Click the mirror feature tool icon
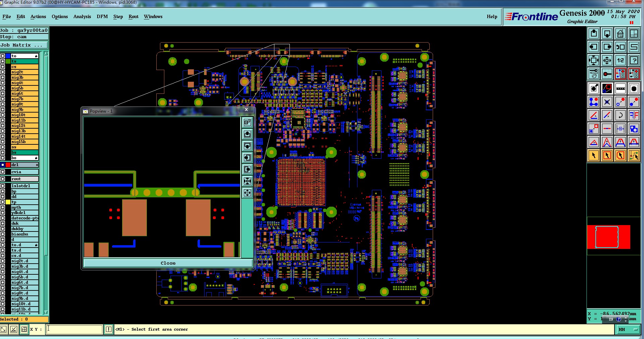This screenshot has width=644, height=339. click(x=634, y=115)
